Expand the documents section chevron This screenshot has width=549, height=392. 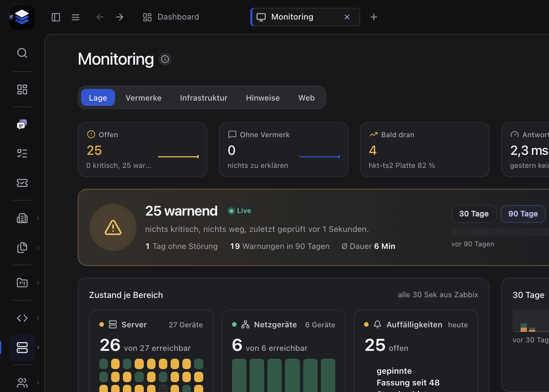point(38,248)
